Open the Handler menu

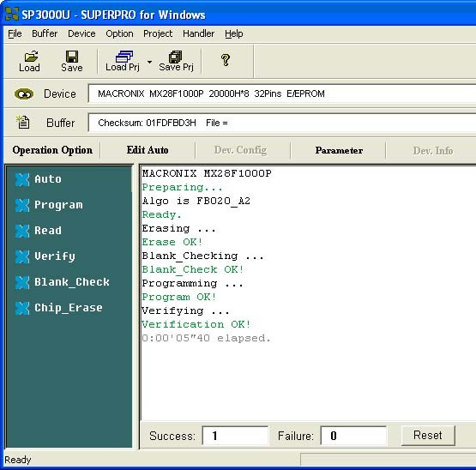click(x=198, y=33)
